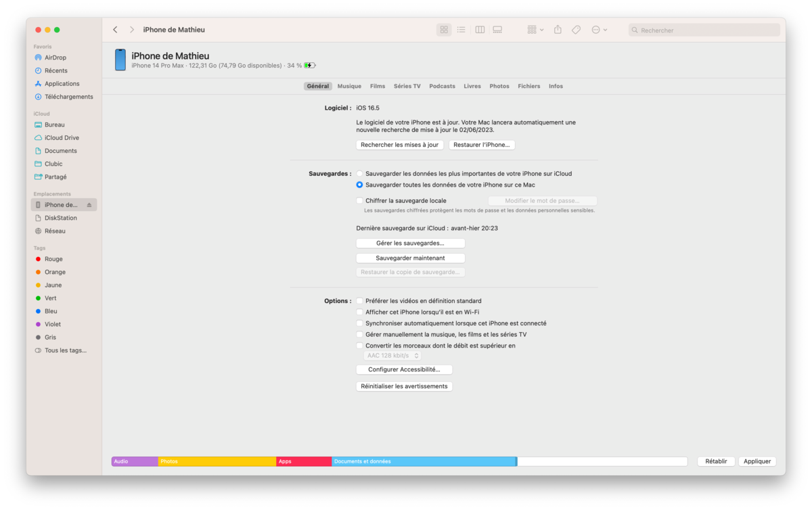Enable Gérer manuellement la musique checkbox
Viewport: 812px width, 510px height.
point(360,335)
